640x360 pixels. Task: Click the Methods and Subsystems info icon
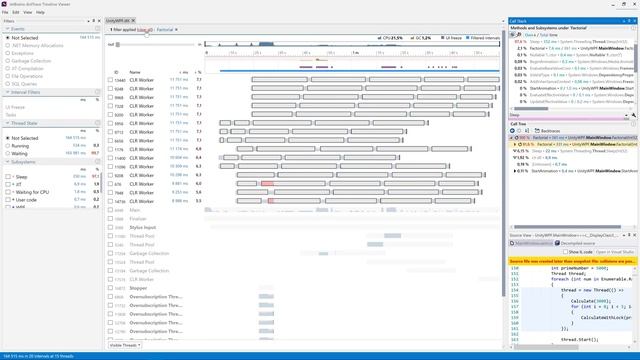tap(633, 28)
